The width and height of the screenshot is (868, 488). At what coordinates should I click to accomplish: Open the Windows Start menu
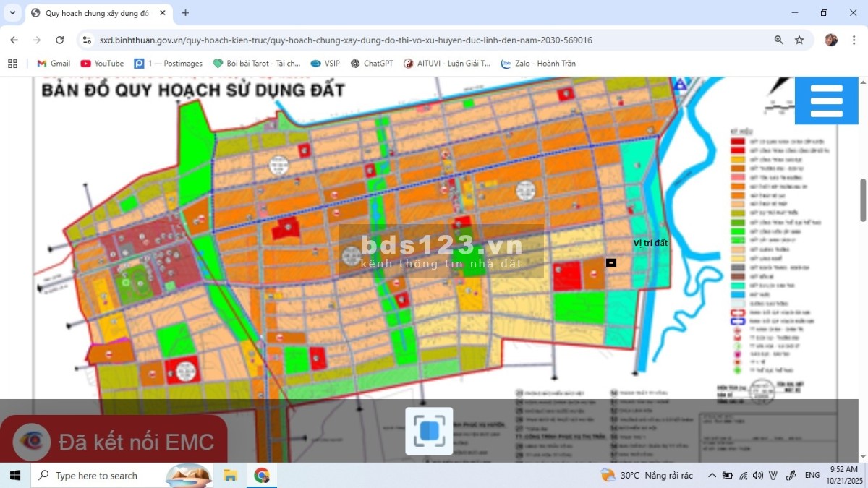pyautogui.click(x=14, y=475)
